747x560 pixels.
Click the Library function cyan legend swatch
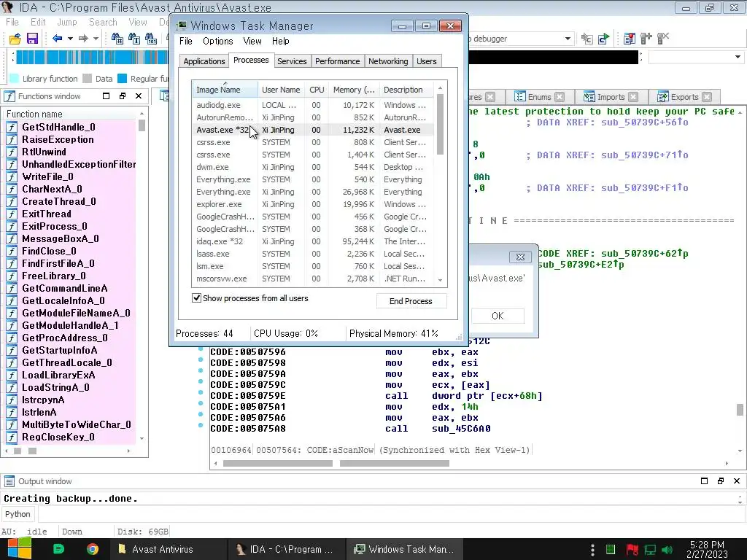click(15, 79)
